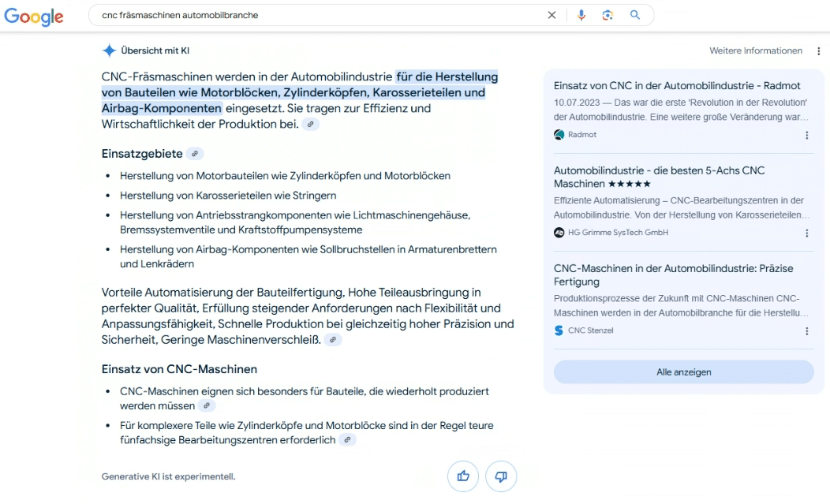This screenshot has height=504, width=830.
Task: Click 'Übersicht mit KI' label
Action: pos(155,50)
